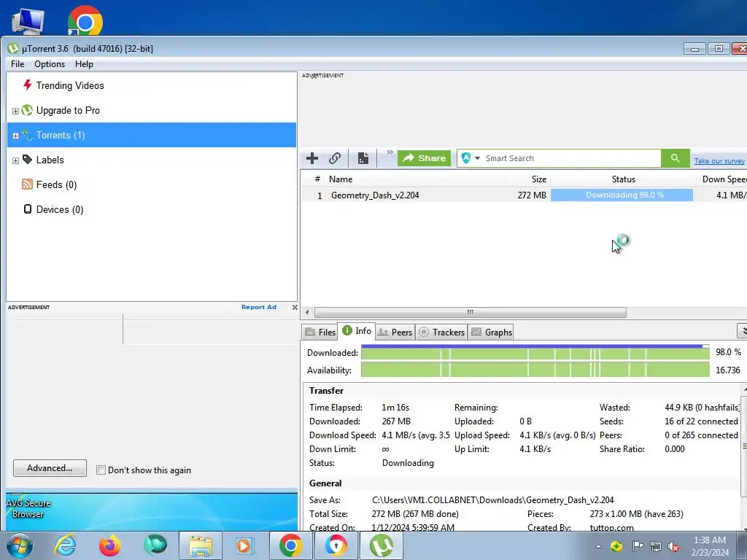Close the sidebar advertisement
Screen dimensions: 747x560
[295, 307]
